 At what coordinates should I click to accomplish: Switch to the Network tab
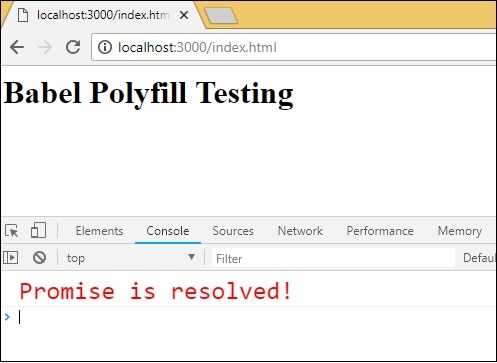(x=300, y=231)
